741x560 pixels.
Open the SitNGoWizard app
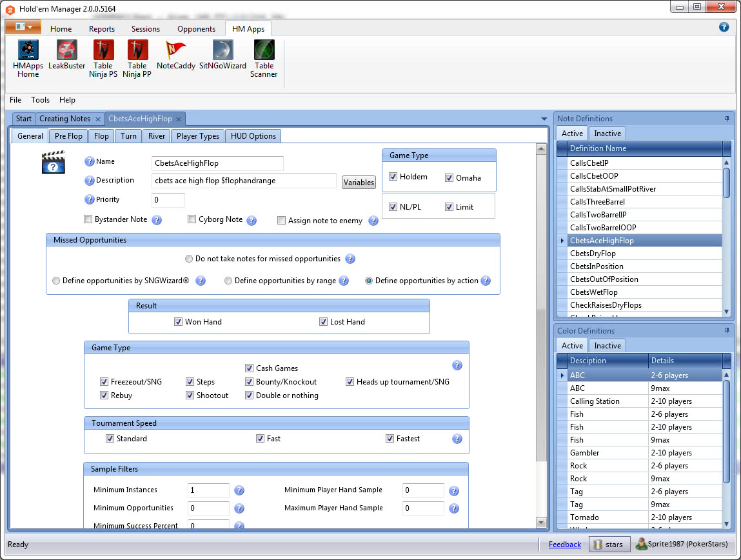(x=222, y=50)
